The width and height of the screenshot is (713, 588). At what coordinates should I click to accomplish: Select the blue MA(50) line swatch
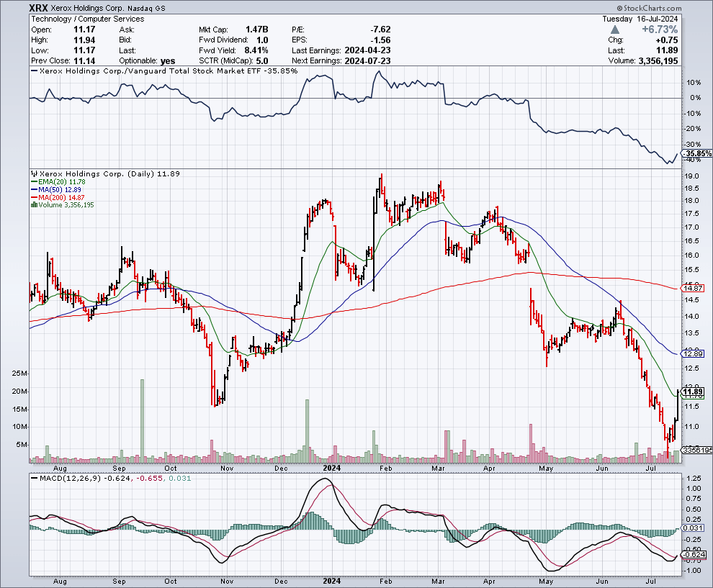[x=33, y=188]
